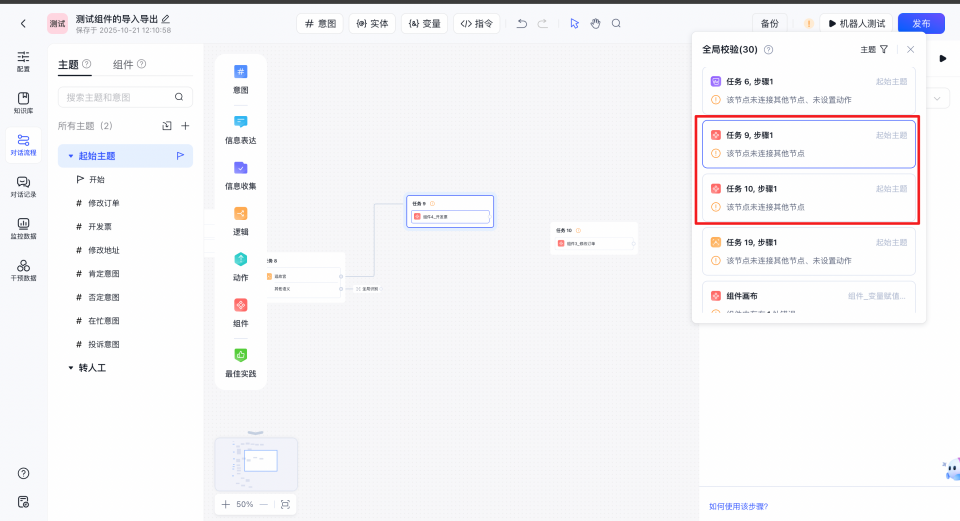Image resolution: width=960 pixels, height=521 pixels.
Task: Select the hand pan tool
Action: [x=595, y=23]
